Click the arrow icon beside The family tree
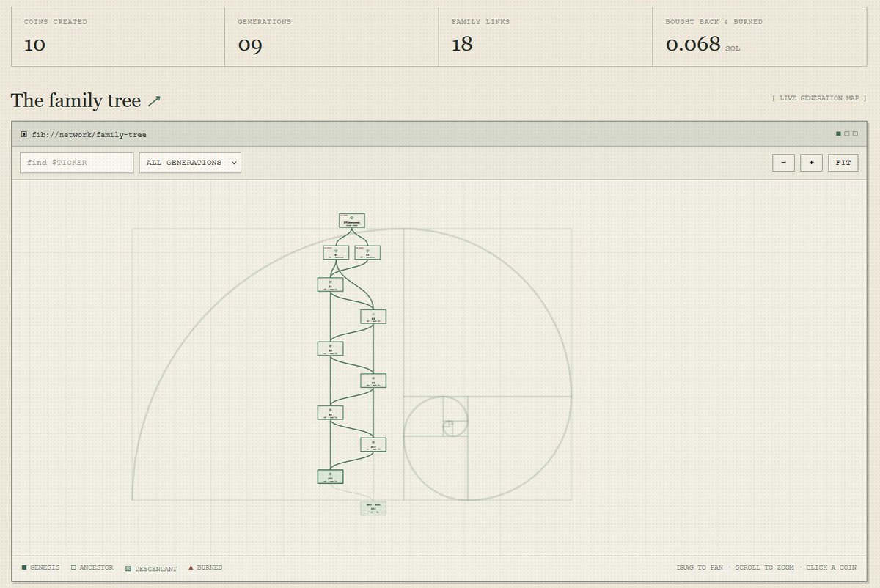 (x=154, y=101)
